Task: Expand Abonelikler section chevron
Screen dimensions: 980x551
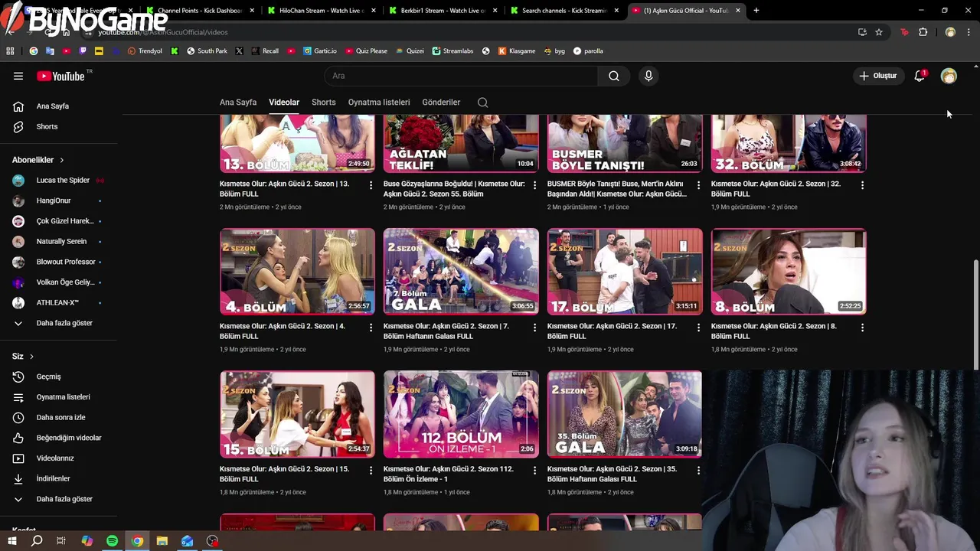Action: 61,160
